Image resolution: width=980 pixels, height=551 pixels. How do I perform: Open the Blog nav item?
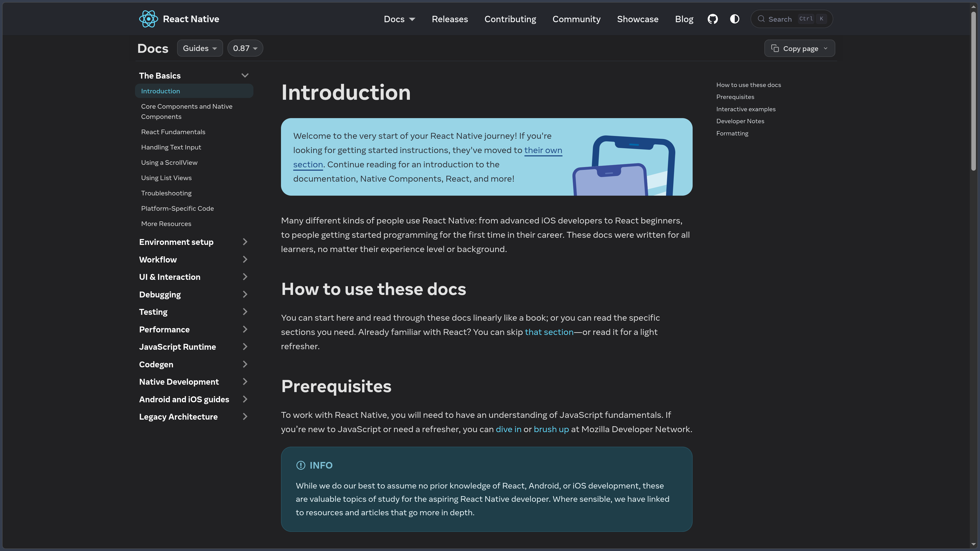pos(684,19)
